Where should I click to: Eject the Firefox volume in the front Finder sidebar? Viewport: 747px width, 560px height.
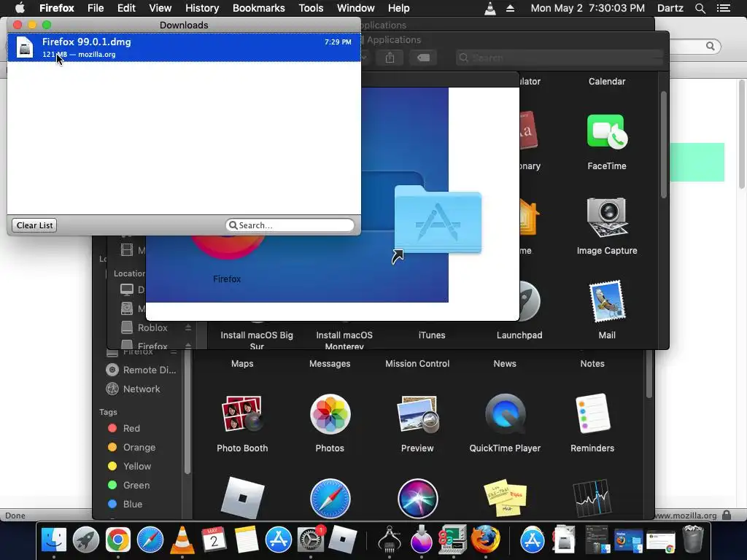click(x=188, y=345)
